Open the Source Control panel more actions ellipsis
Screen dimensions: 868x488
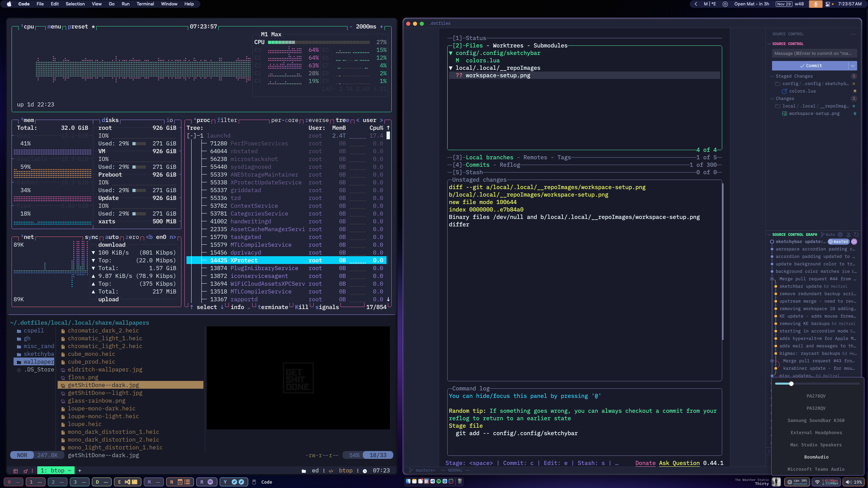click(x=853, y=34)
